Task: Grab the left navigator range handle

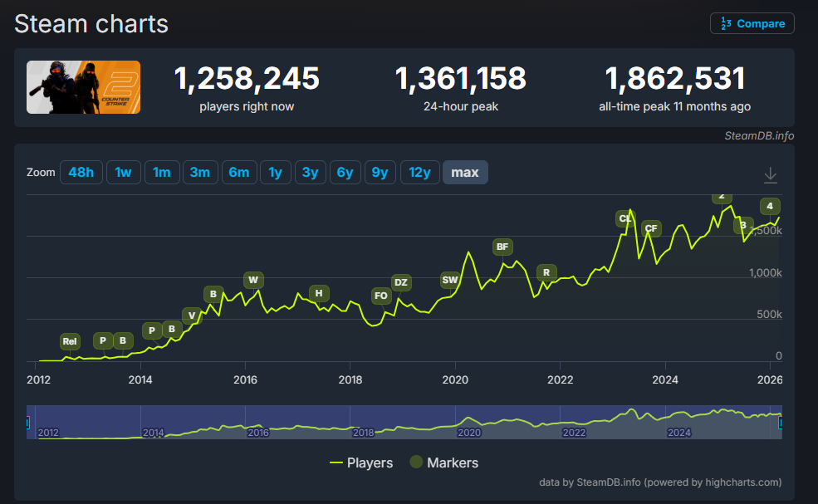Action: (27, 422)
